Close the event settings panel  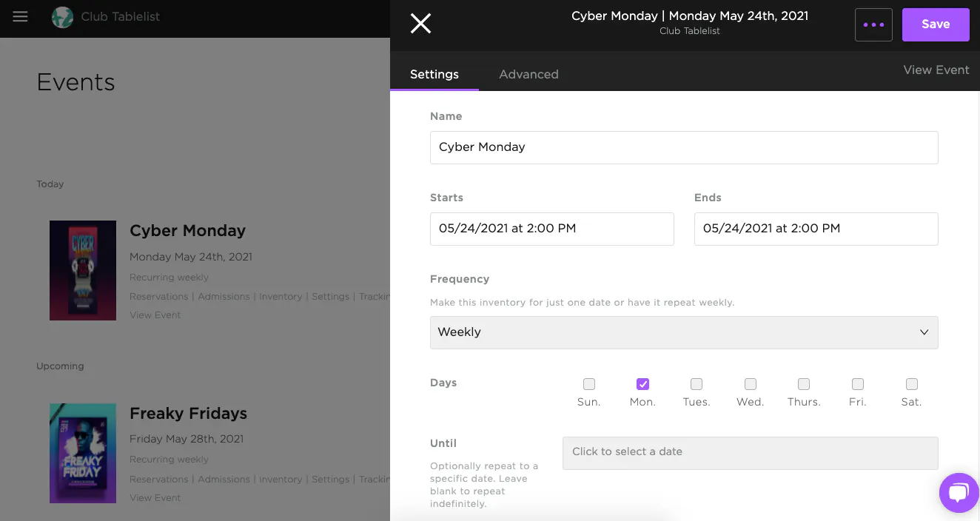pos(420,24)
